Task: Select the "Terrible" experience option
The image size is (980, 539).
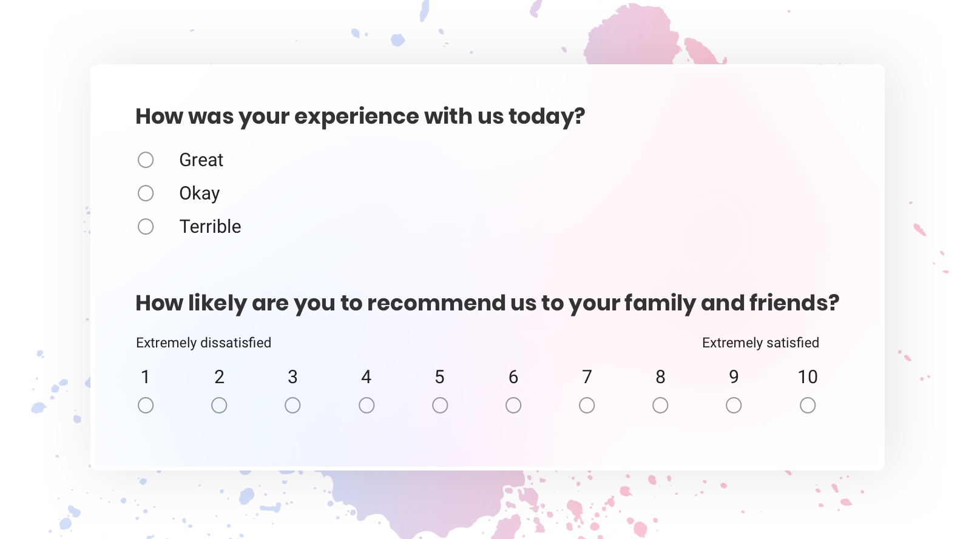Action: [x=146, y=226]
